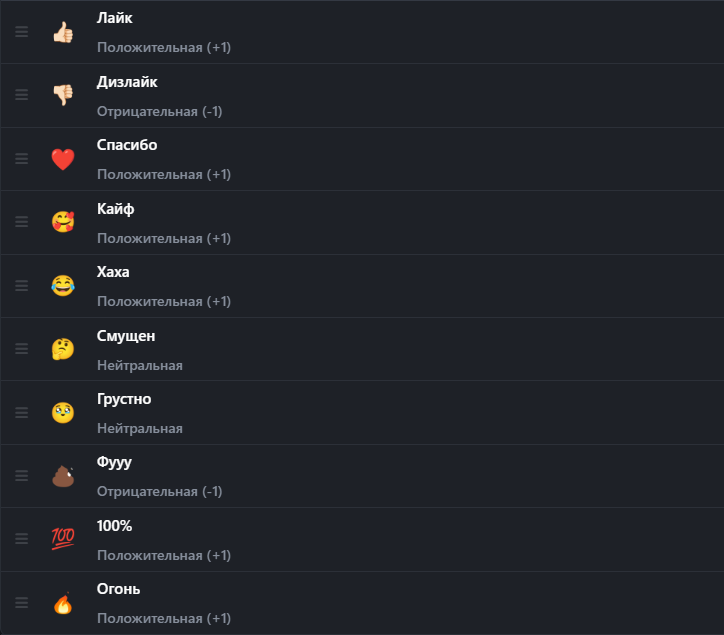The height and width of the screenshot is (635, 724).
Task: Select the 100% reaction label
Action: [115, 526]
